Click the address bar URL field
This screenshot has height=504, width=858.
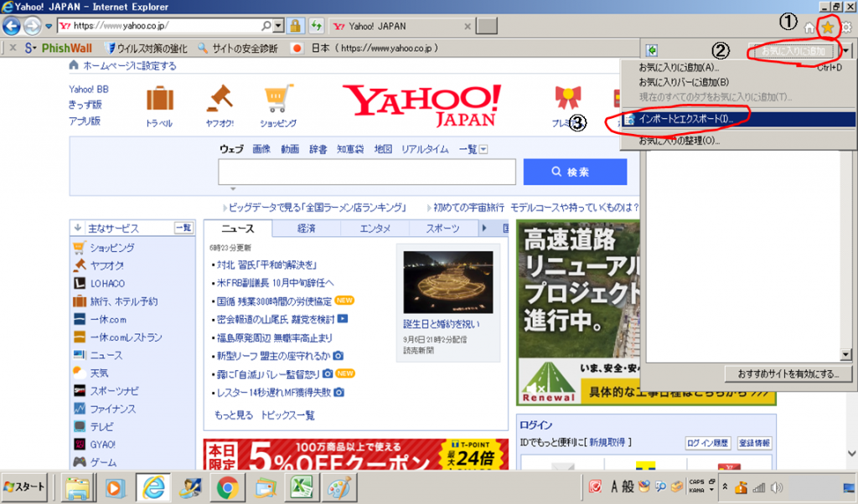coord(158,26)
